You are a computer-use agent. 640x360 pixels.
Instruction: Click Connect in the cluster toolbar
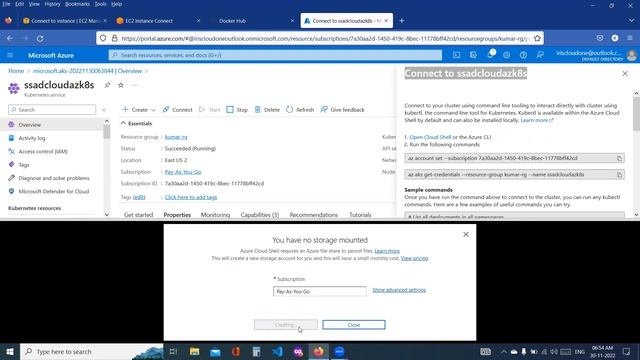178,109
